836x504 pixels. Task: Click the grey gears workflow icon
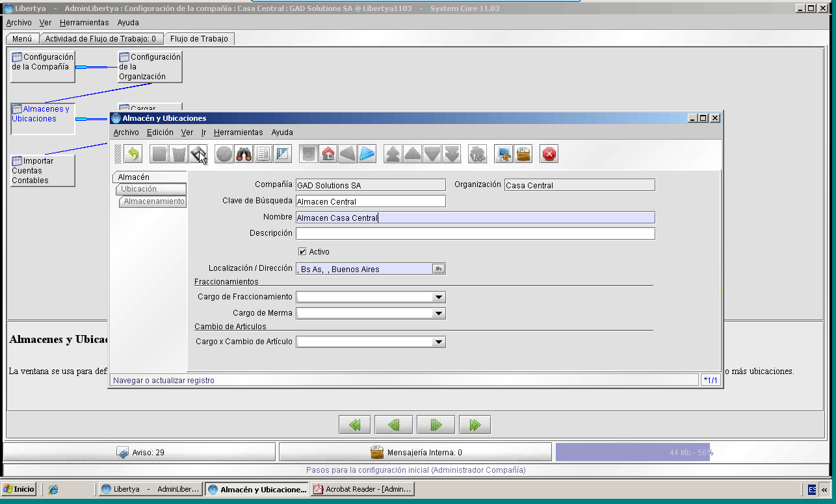point(478,154)
